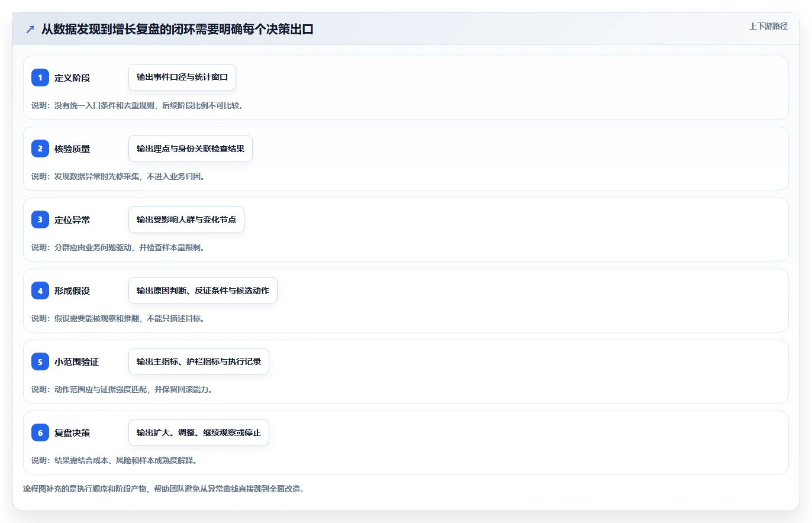Viewport: 812px width, 523px height.
Task: Select the 定位异常 step label
Action: click(x=72, y=219)
